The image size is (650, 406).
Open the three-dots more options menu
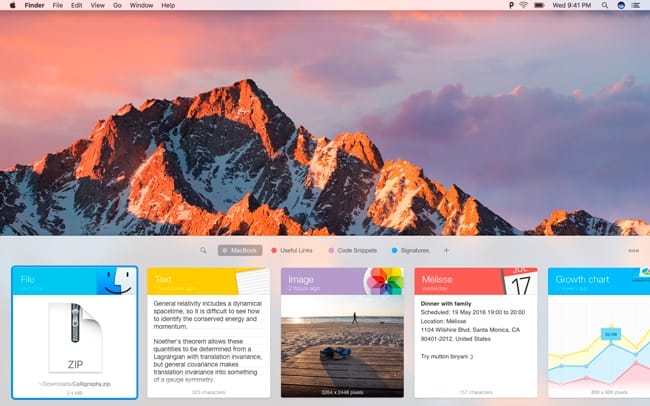[633, 250]
